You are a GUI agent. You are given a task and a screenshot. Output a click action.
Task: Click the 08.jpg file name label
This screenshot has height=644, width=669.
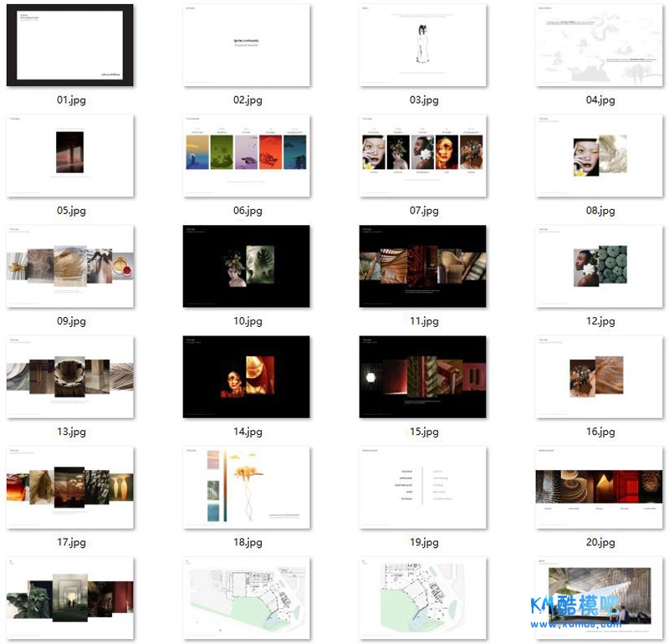point(600,211)
